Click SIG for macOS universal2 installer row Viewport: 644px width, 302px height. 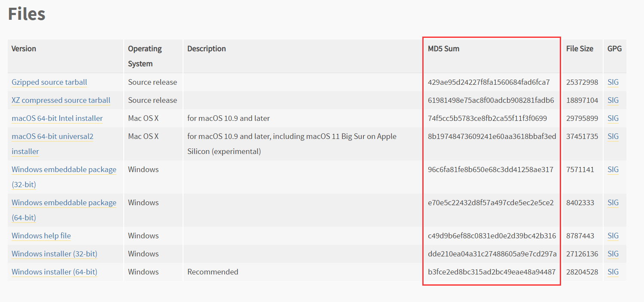613,136
